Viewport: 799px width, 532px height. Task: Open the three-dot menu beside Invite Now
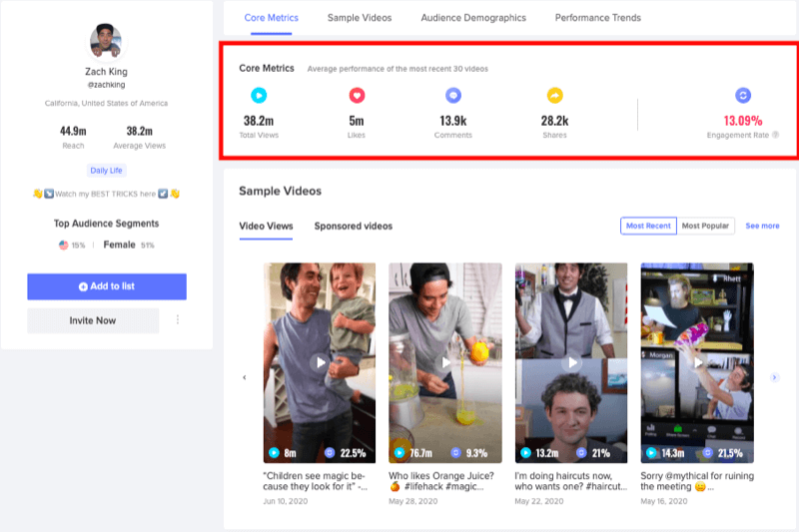click(x=178, y=319)
